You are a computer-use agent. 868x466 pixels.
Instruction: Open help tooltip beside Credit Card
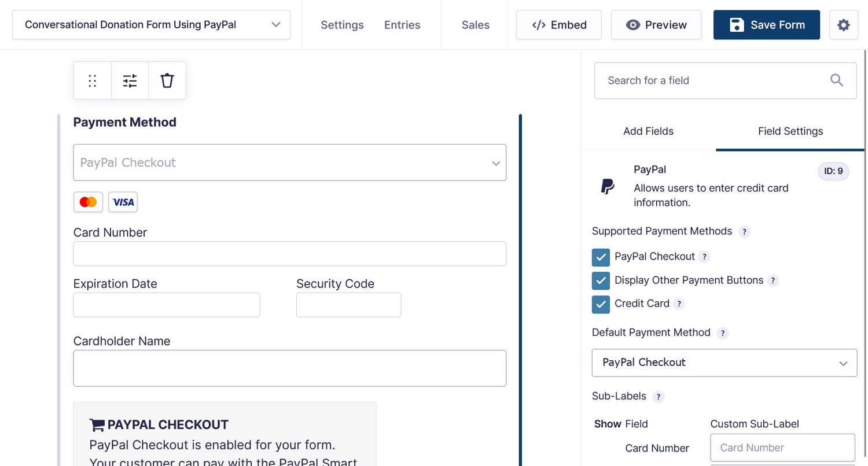pyautogui.click(x=679, y=304)
